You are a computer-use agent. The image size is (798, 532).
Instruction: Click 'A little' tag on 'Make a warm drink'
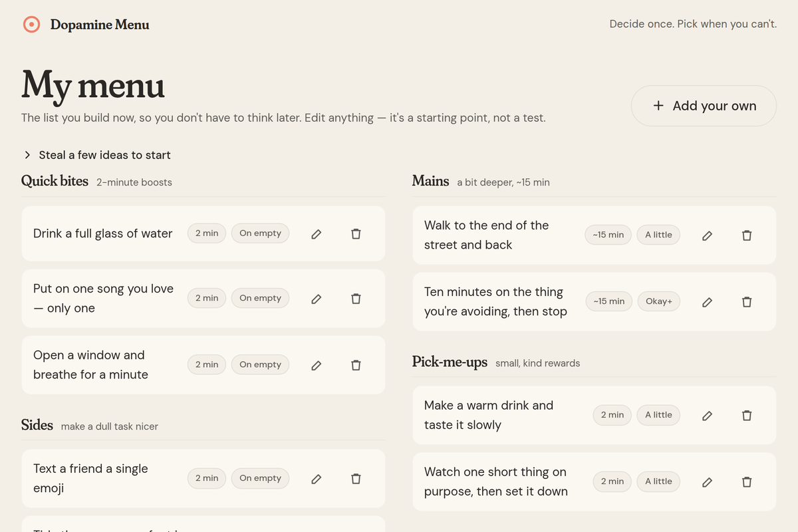click(x=658, y=415)
